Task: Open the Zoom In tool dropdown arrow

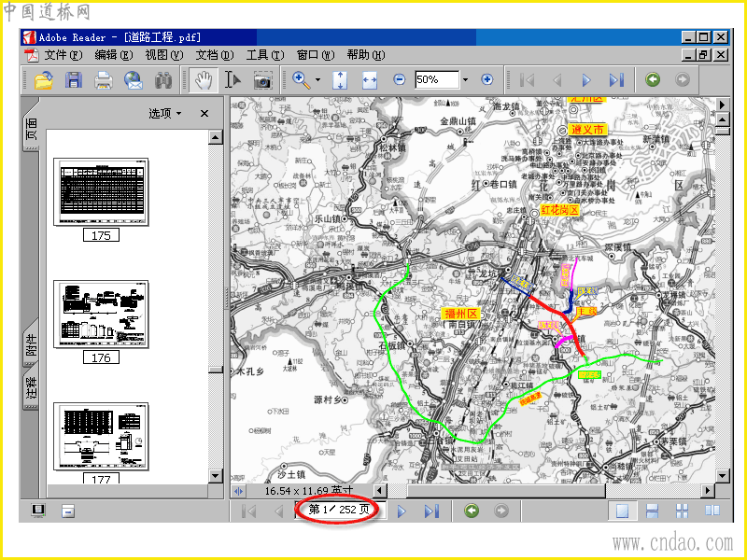Action: pos(317,80)
